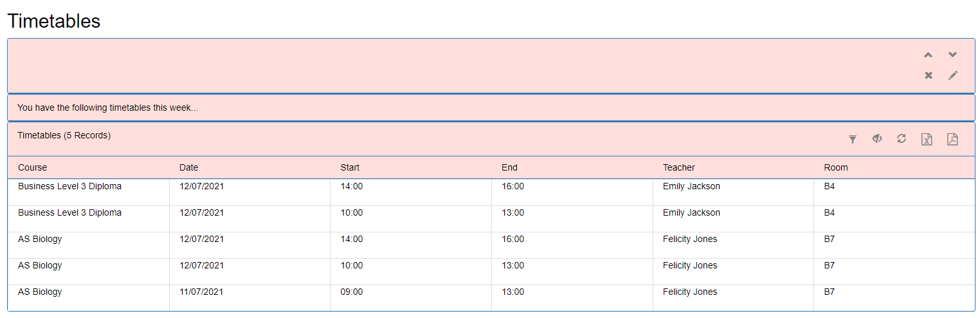Image resolution: width=980 pixels, height=318 pixels.
Task: Sort by the Date column header
Action: (x=188, y=167)
